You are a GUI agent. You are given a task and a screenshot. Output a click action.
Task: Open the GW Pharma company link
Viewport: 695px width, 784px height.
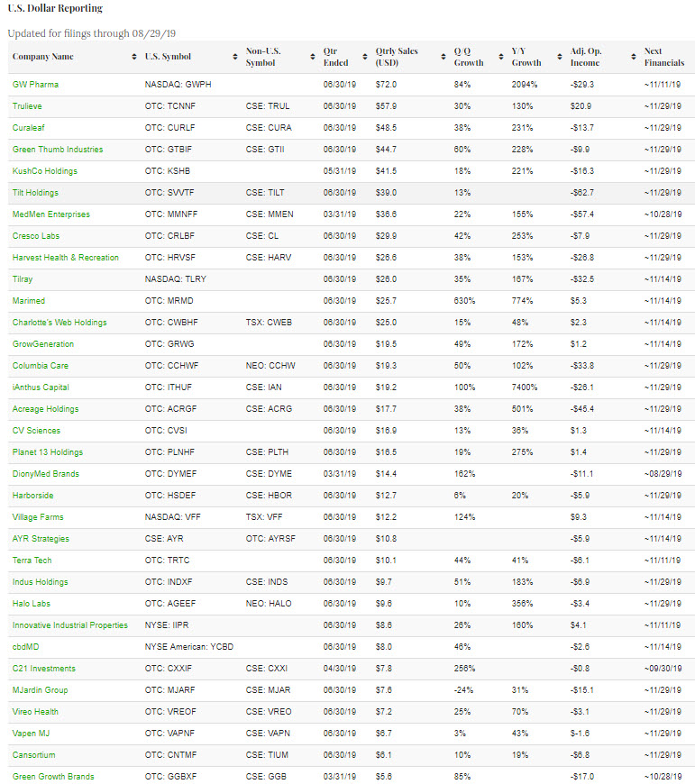pos(35,85)
